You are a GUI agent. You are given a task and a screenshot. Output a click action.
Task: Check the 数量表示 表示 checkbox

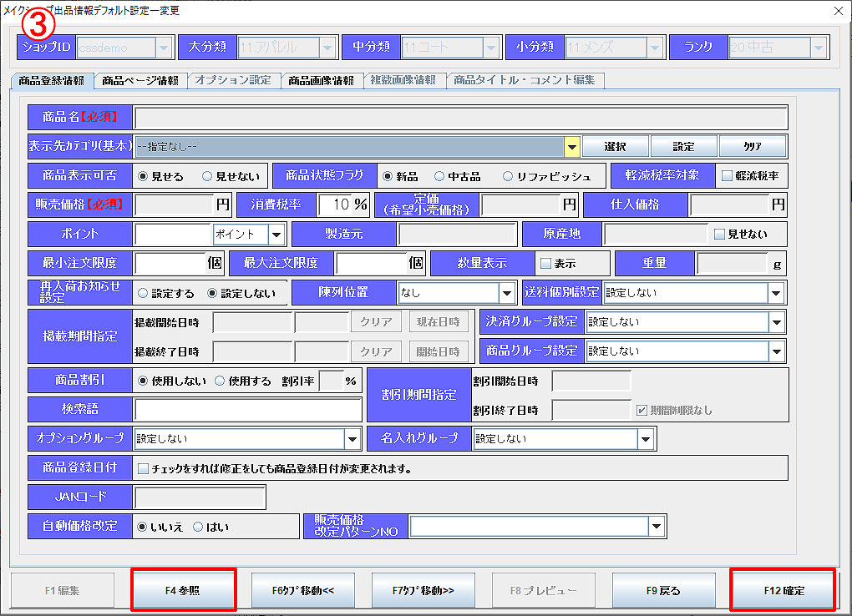click(x=546, y=263)
